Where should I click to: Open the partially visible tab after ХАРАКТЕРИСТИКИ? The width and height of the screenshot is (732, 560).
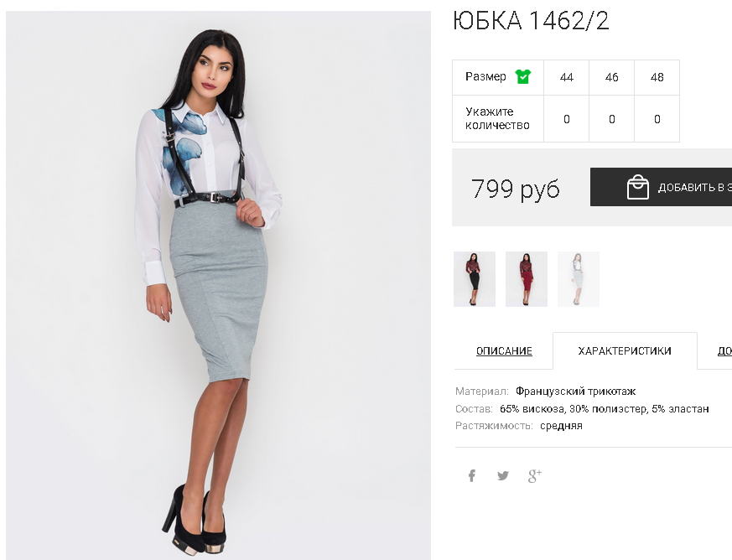[724, 351]
